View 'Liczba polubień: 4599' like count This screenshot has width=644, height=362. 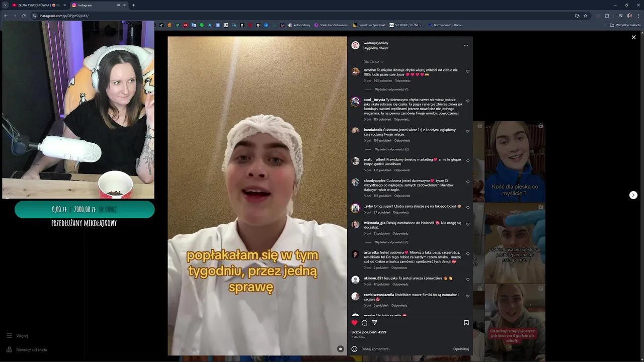pos(369,332)
